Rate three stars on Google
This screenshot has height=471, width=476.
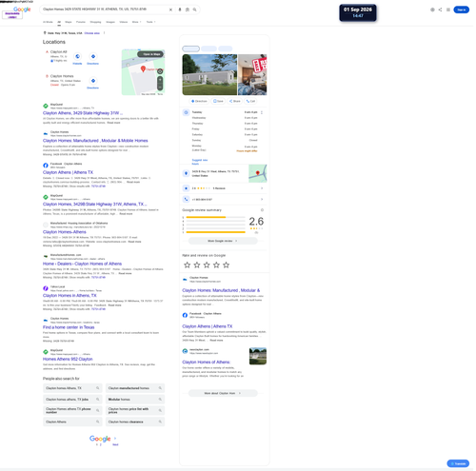click(207, 265)
